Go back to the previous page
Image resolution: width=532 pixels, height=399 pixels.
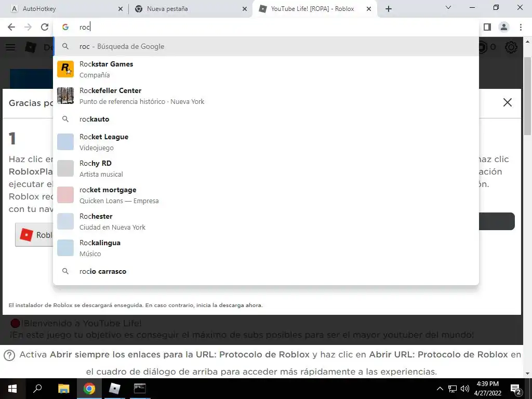pyautogui.click(x=11, y=27)
